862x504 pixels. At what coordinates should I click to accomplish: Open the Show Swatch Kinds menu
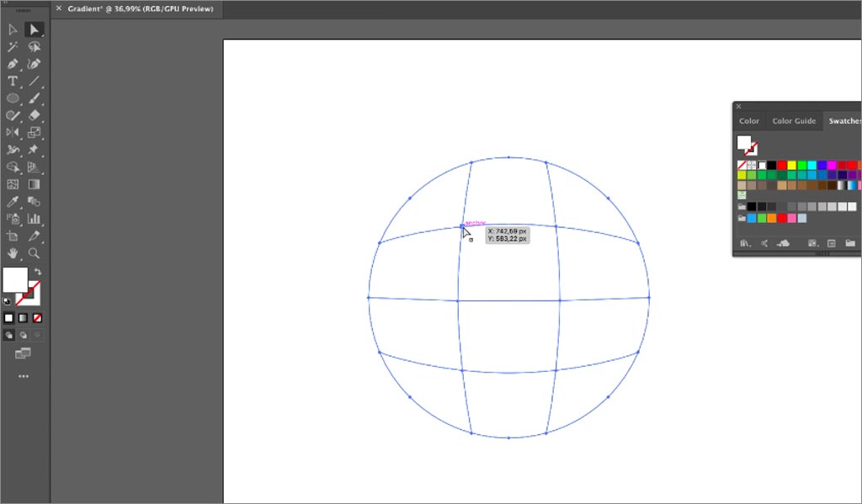tap(764, 242)
